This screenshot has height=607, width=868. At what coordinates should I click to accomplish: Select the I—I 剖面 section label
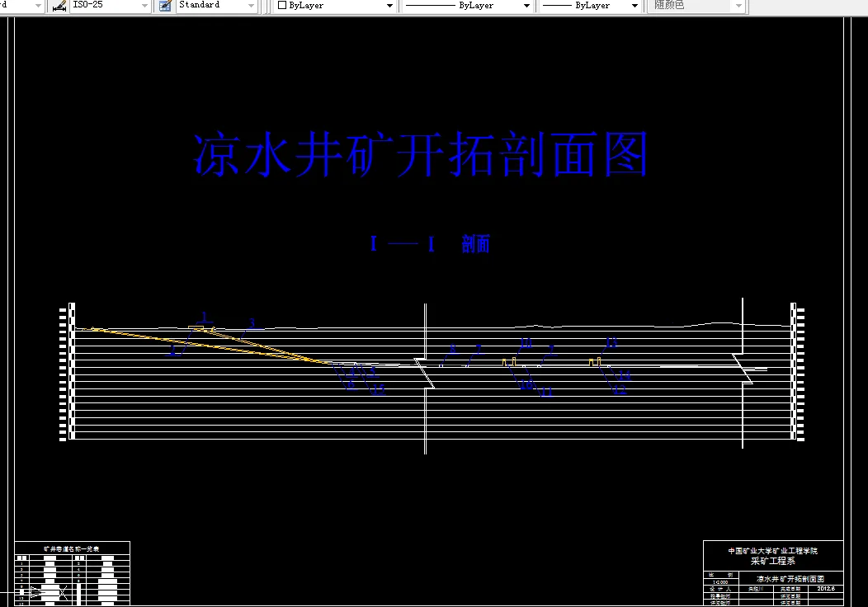431,243
